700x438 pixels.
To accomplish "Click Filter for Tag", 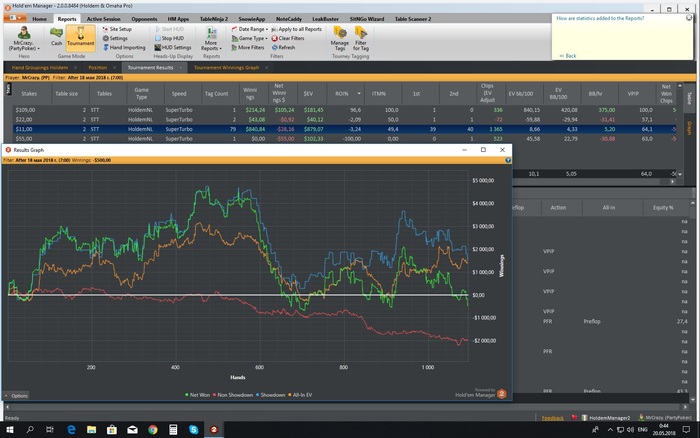I will click(361, 38).
